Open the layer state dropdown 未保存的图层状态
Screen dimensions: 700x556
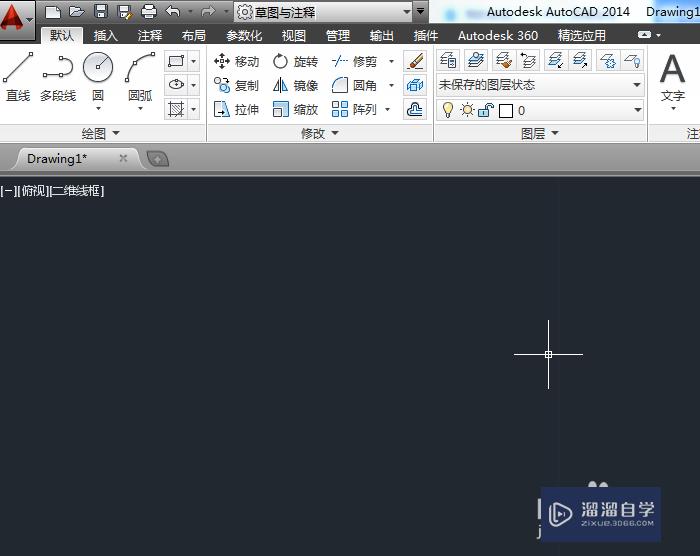pyautogui.click(x=540, y=85)
